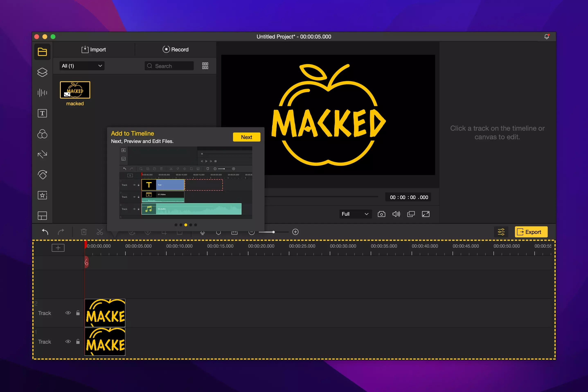This screenshot has width=588, height=392.
Task: Expand the All (1) media filter dropdown
Action: pyautogui.click(x=82, y=66)
